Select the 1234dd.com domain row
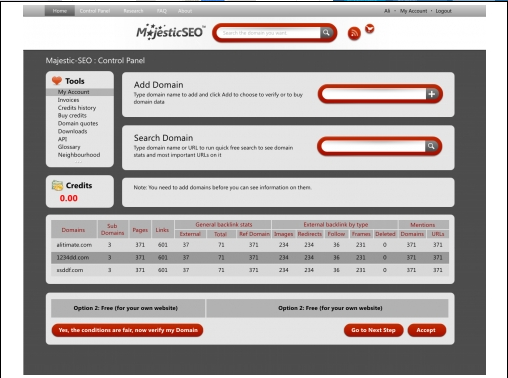 point(250,257)
